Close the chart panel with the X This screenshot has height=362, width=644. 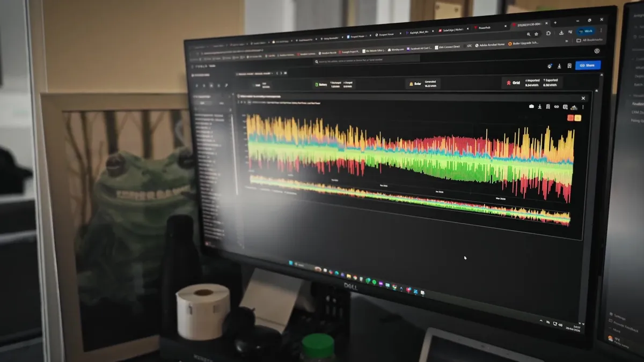[x=583, y=98]
